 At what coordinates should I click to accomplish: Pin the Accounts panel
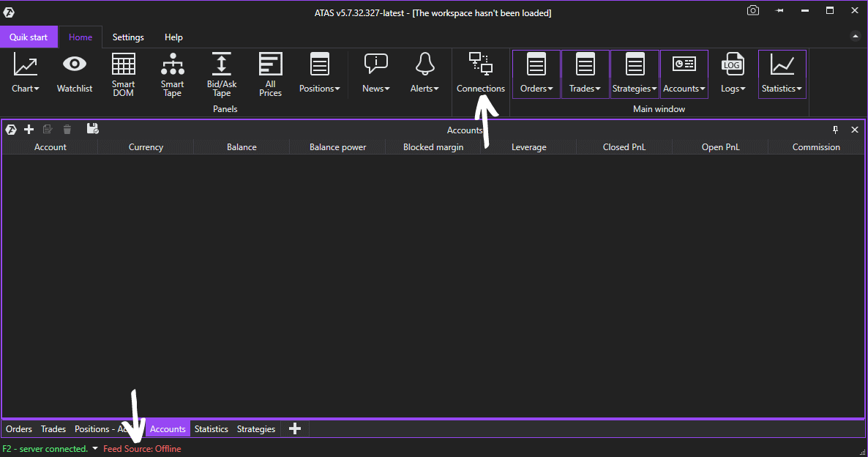[x=836, y=130]
